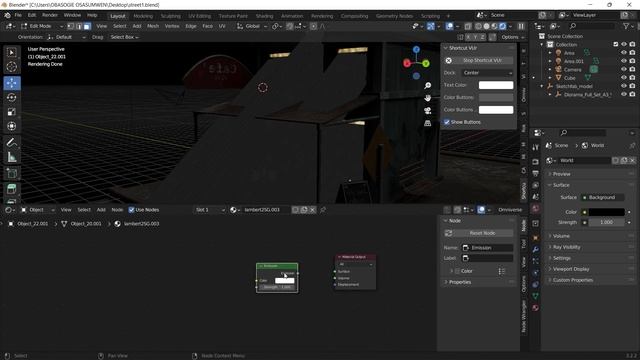Image resolution: width=640 pixels, height=360 pixels.
Task: Expand the Custom Properties panel
Action: [573, 280]
